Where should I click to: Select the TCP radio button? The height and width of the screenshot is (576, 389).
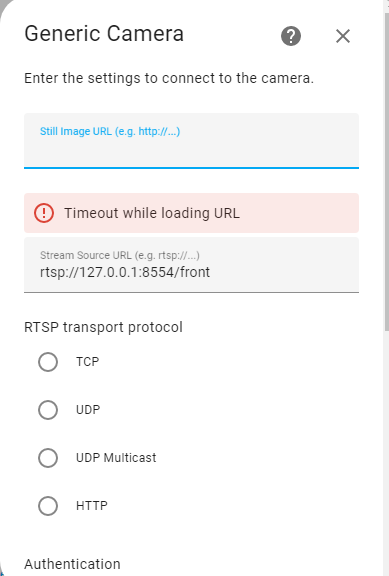pyautogui.click(x=48, y=362)
